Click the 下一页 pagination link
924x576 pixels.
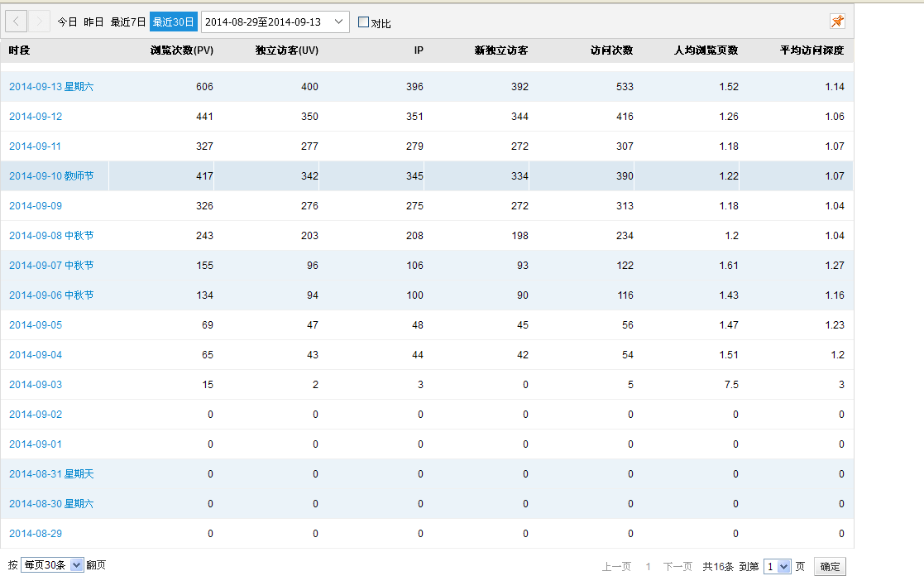pos(677,567)
